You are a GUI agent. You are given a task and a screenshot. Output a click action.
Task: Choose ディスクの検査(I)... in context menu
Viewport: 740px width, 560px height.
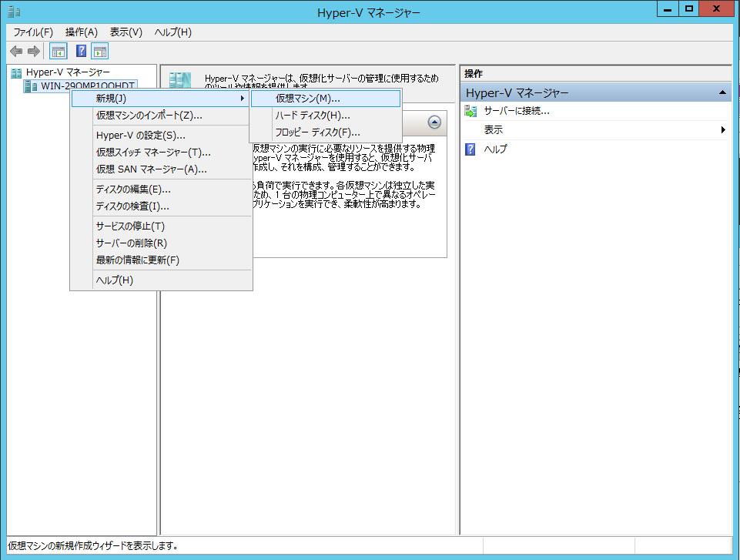click(x=161, y=206)
